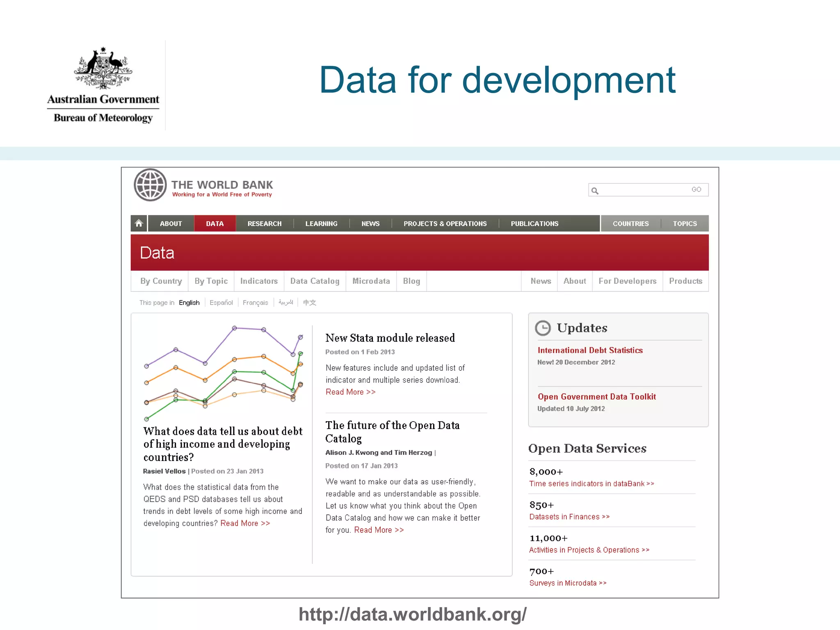Click the http://data.worldbank.org/ URL text

(x=412, y=614)
